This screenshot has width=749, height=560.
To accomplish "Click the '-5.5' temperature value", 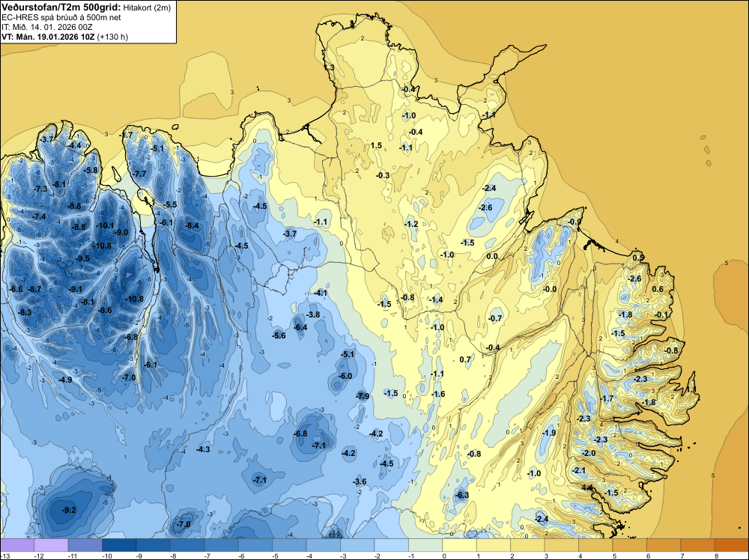I will pyautogui.click(x=169, y=204).
